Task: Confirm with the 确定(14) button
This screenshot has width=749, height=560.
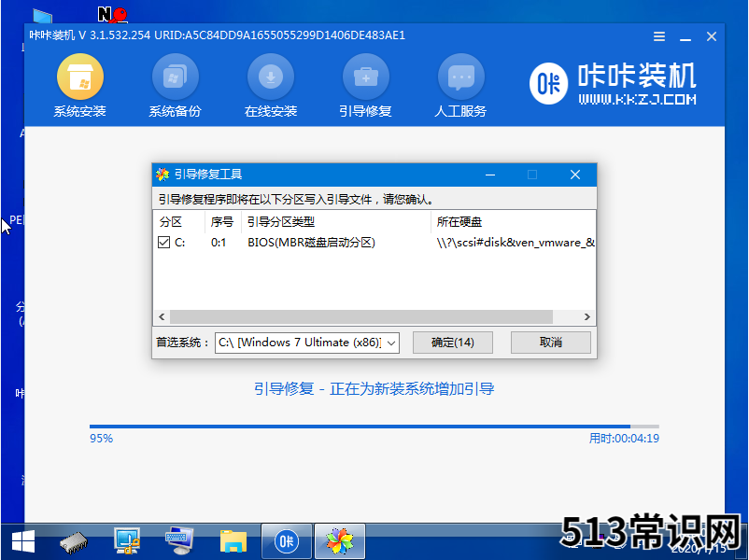Action: (452, 343)
